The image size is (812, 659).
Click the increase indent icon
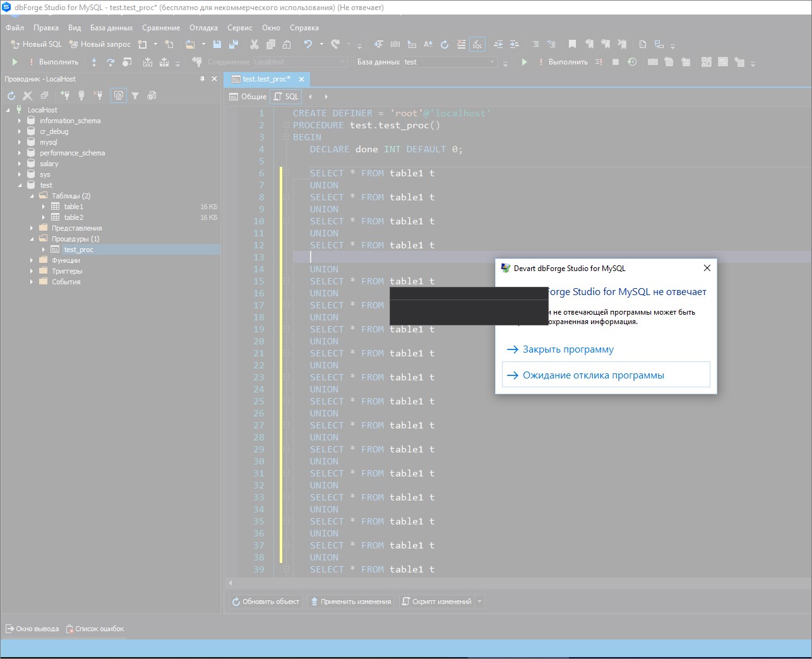(514, 44)
